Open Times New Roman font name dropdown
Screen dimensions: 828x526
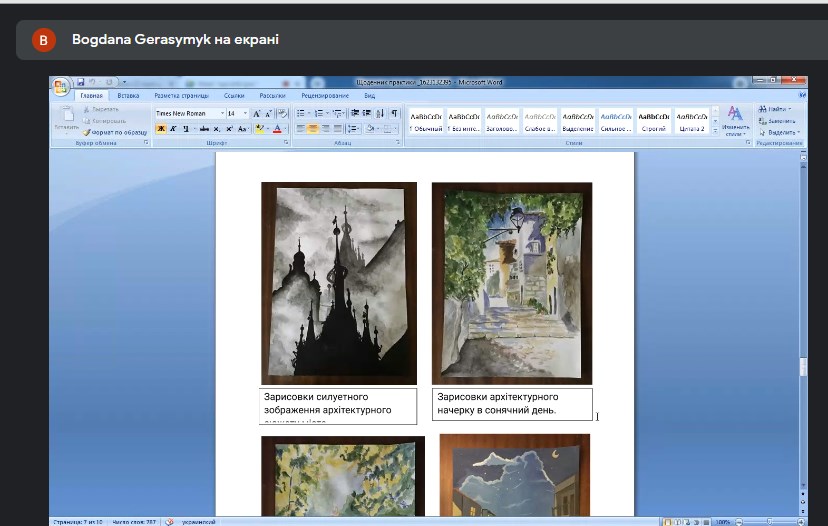(x=222, y=114)
